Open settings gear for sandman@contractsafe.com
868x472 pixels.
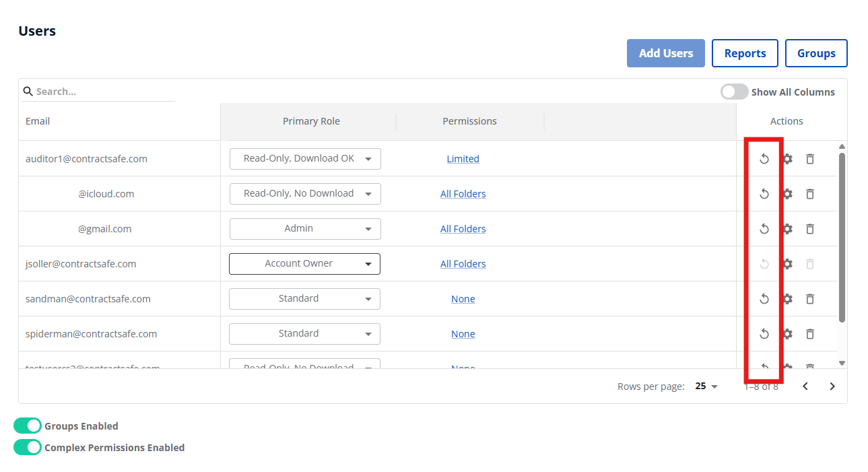click(787, 299)
